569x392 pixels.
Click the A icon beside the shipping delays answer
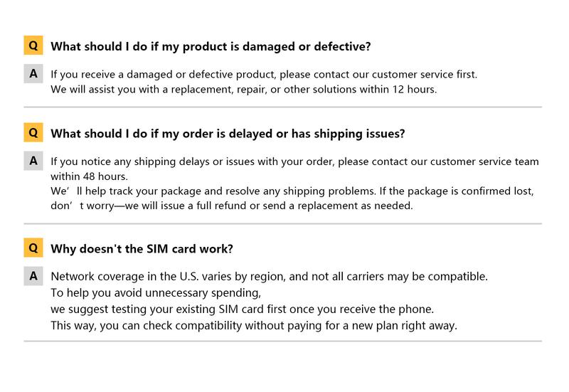33,161
